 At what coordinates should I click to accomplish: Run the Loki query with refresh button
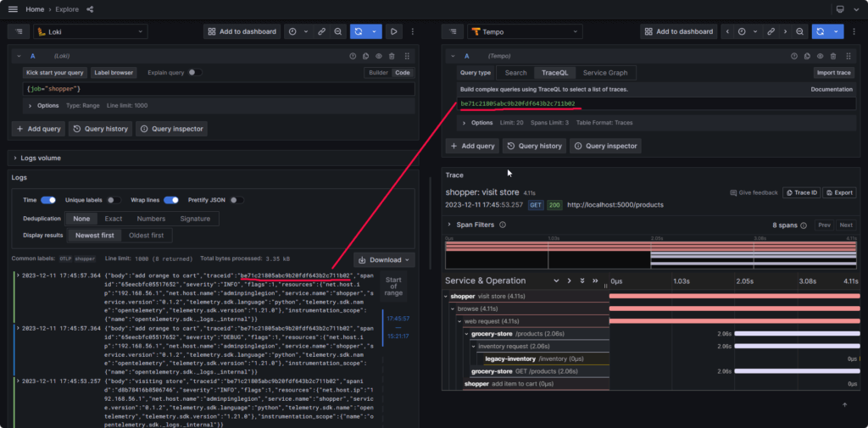tap(359, 31)
